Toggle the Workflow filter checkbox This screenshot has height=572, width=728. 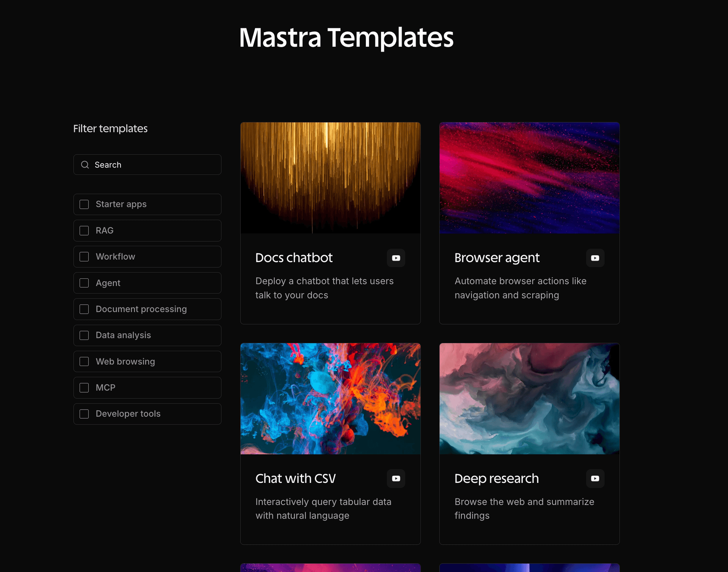(84, 257)
